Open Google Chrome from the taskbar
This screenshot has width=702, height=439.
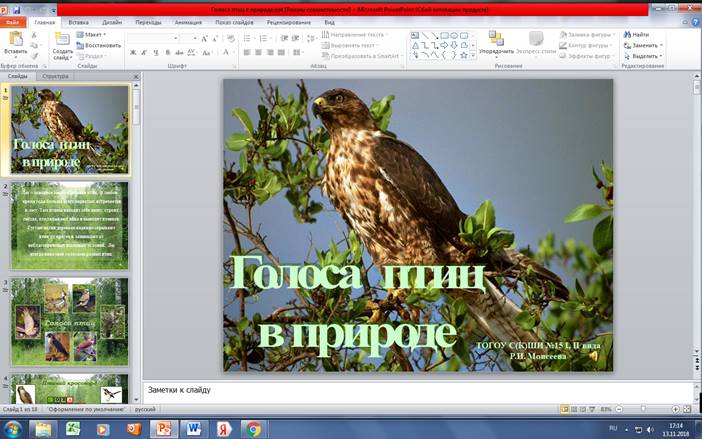click(x=254, y=428)
